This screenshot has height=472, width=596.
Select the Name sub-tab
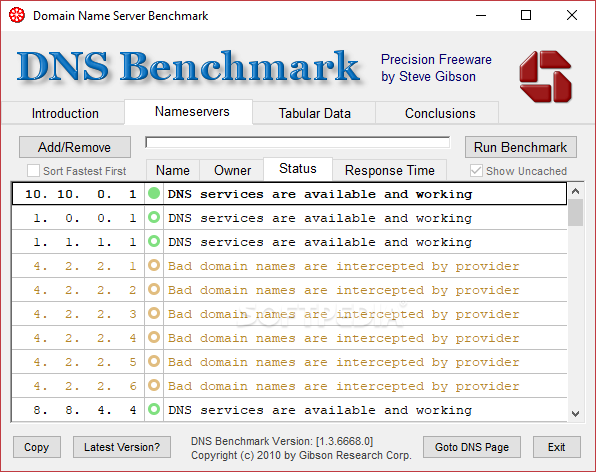[x=173, y=170]
